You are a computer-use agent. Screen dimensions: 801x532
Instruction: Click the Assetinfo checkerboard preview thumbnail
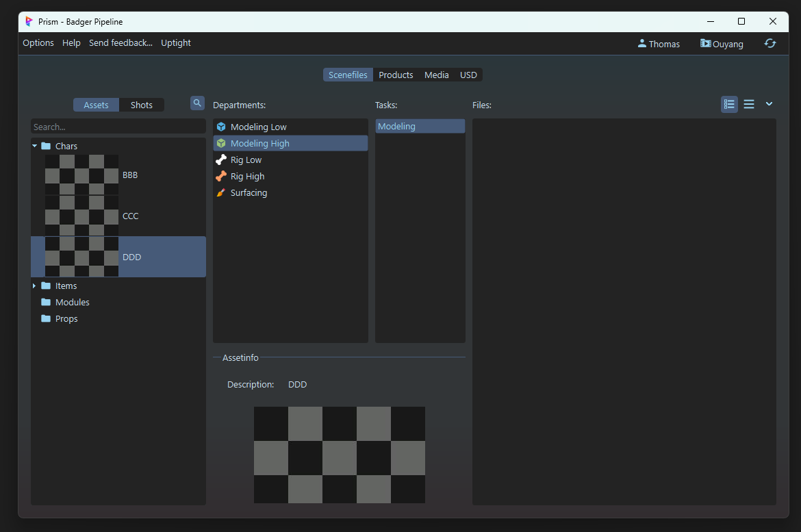(339, 455)
